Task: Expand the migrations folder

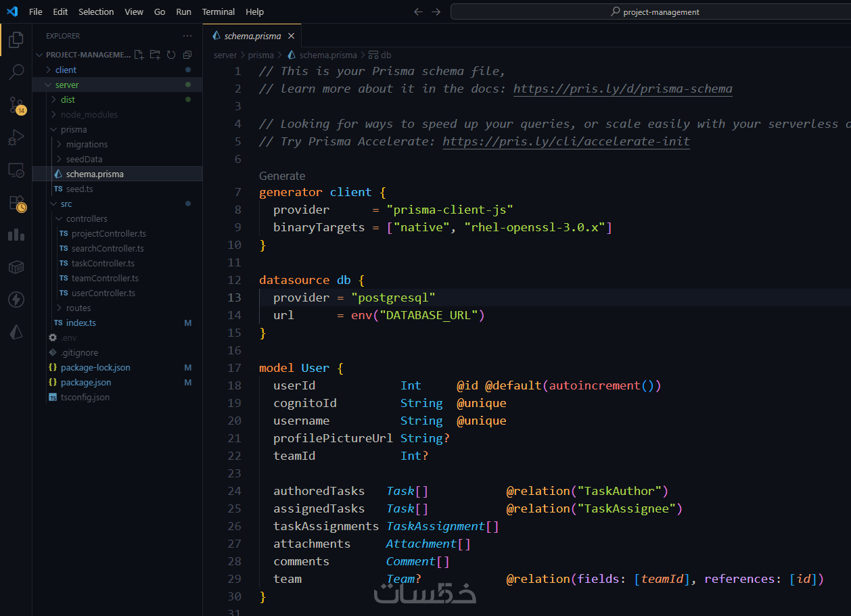Action: pos(87,144)
